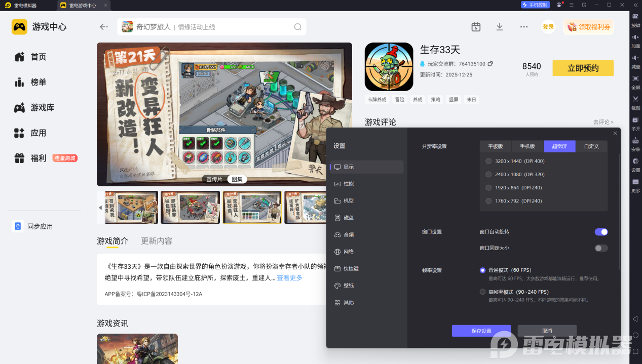642x364 pixels.
Task: Switch to the 手机版 resolution tab
Action: pyautogui.click(x=527, y=146)
